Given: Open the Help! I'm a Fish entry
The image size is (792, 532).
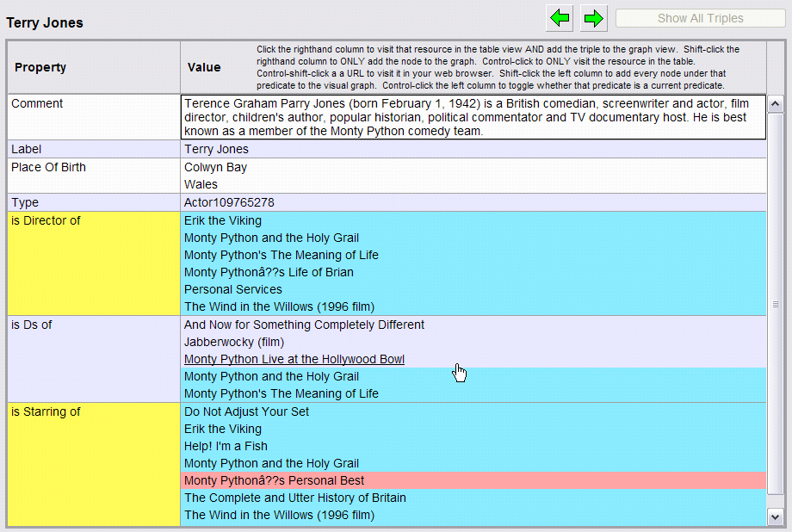Looking at the screenshot, I should (226, 446).
